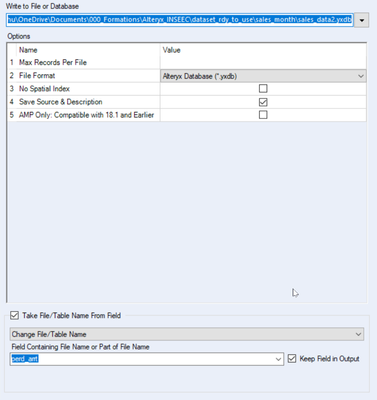Click row number 4 in Options grid
This screenshot has width=377, height=400.
(x=12, y=102)
